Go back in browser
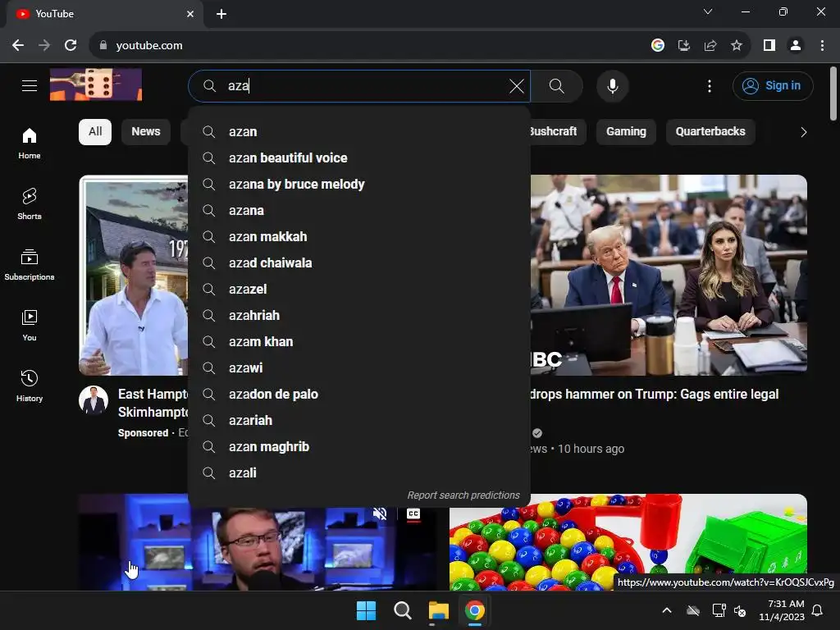 tap(18, 46)
